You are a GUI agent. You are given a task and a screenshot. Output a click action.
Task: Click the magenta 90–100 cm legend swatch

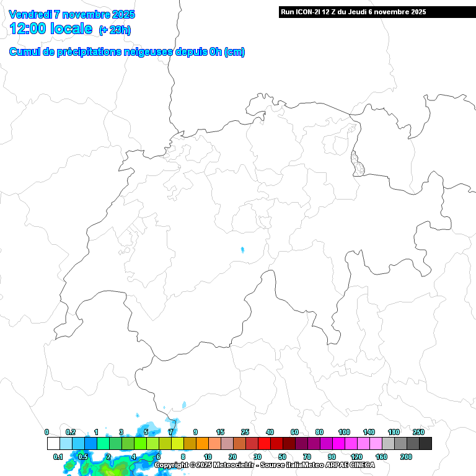point(338,443)
